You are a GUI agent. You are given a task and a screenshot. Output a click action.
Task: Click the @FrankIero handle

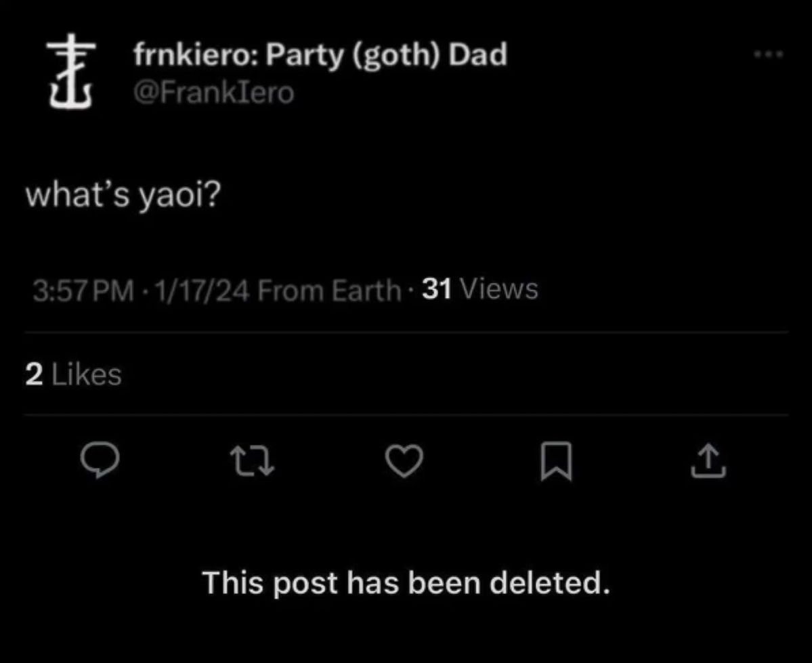[214, 92]
